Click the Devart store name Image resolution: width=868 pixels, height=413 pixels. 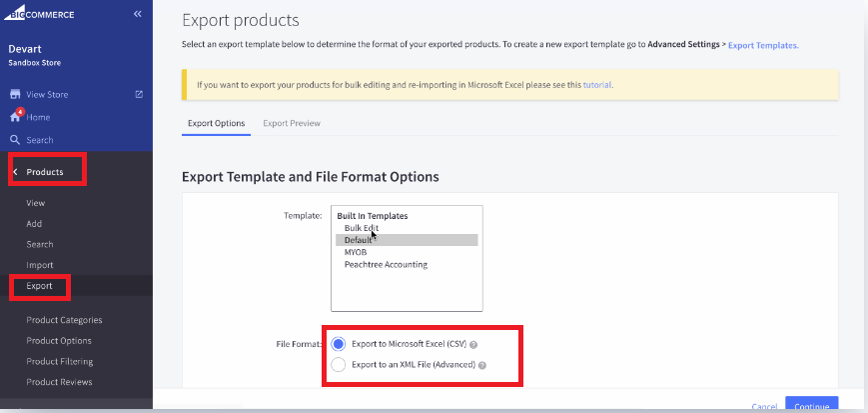click(25, 49)
